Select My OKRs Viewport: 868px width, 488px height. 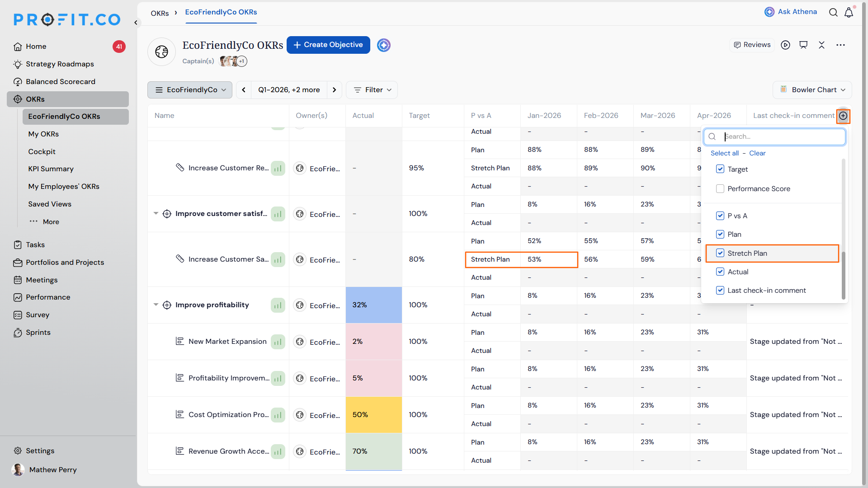pyautogui.click(x=43, y=134)
